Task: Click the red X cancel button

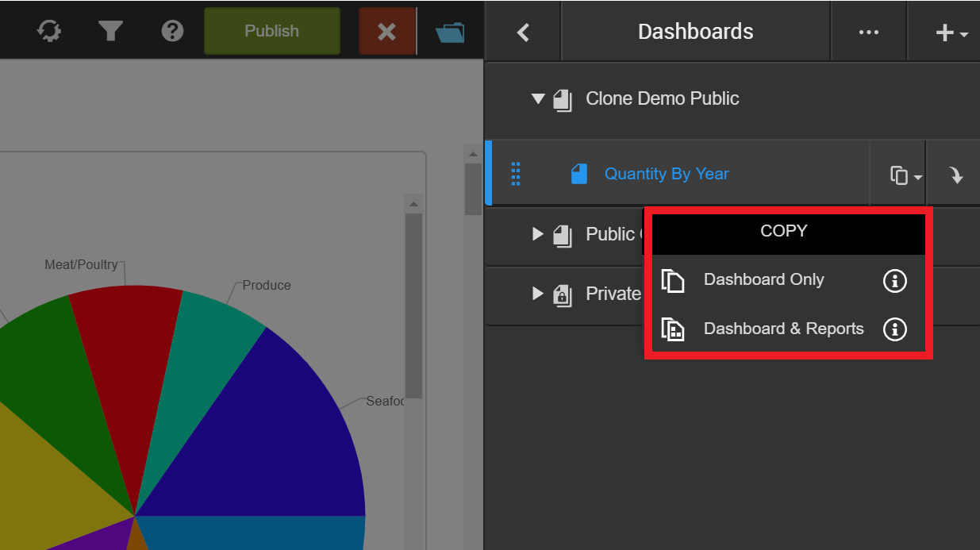Action: tap(386, 31)
